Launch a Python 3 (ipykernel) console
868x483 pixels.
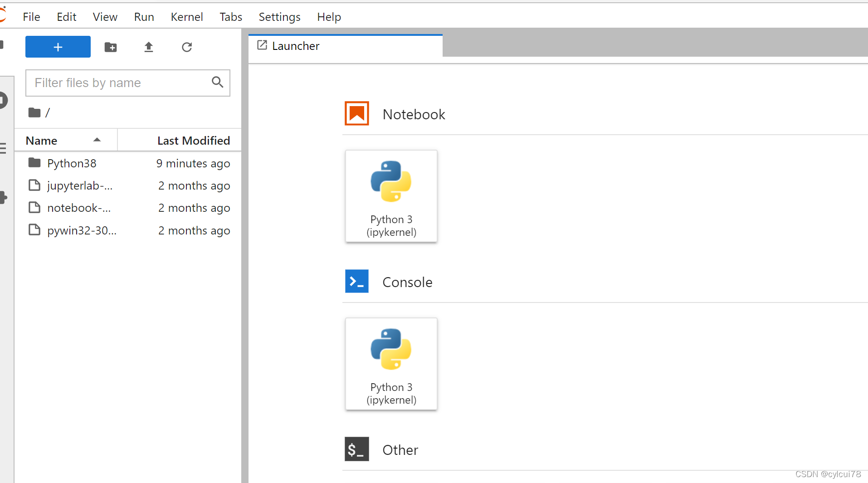(x=391, y=364)
